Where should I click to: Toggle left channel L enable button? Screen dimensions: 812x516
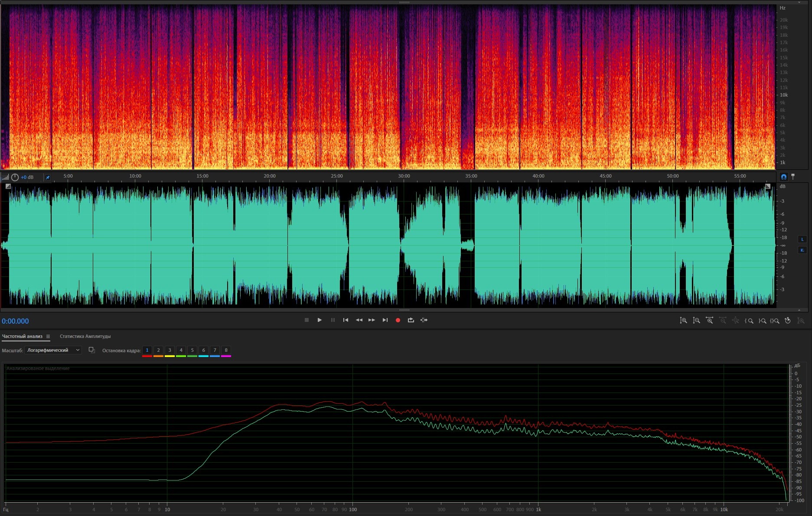coord(802,239)
